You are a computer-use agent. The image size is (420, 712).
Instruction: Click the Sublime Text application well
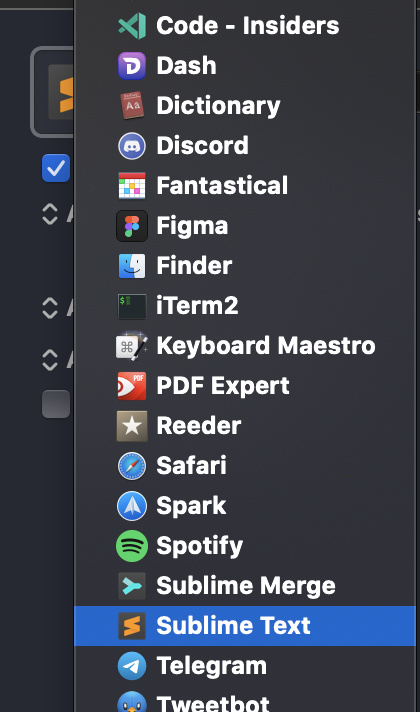pyautogui.click(x=52, y=92)
